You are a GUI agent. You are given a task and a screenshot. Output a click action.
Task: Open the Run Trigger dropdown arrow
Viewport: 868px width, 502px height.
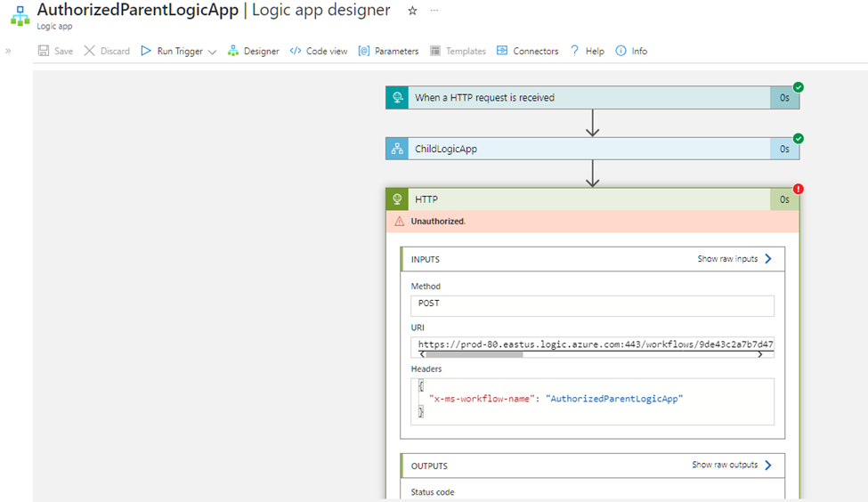(x=212, y=52)
